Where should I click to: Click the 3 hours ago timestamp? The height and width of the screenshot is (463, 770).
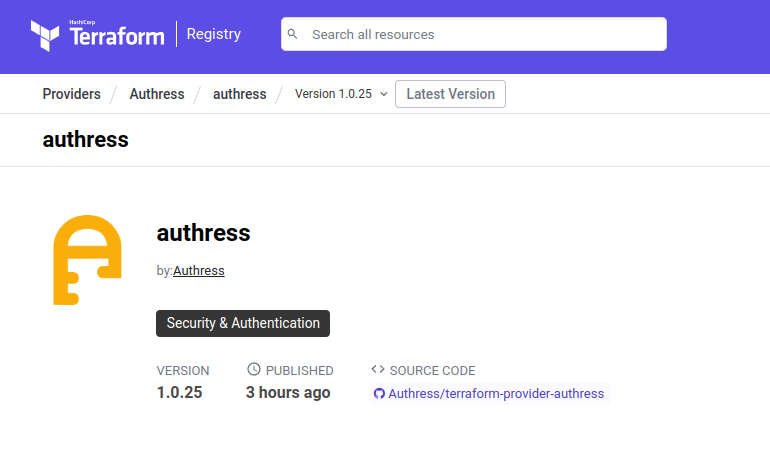[x=288, y=393]
